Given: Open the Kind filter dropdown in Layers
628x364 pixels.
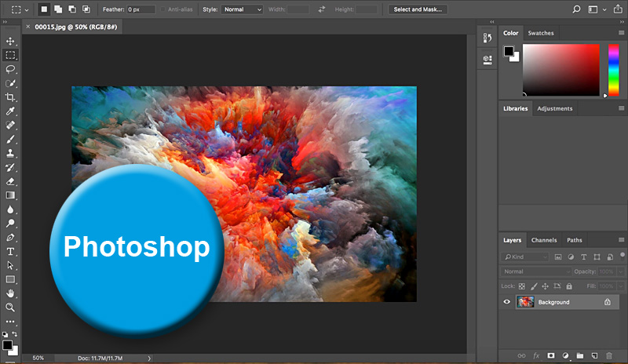Looking at the screenshot, I should click(526, 257).
